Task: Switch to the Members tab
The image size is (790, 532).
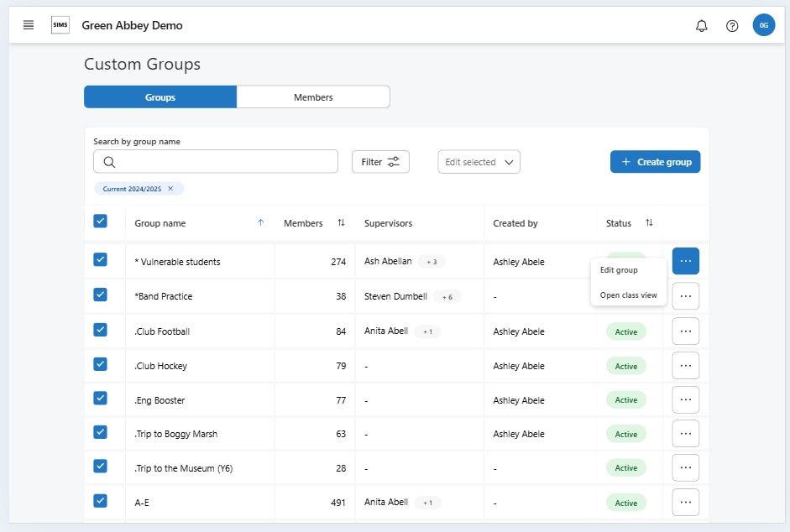Action: [x=313, y=97]
